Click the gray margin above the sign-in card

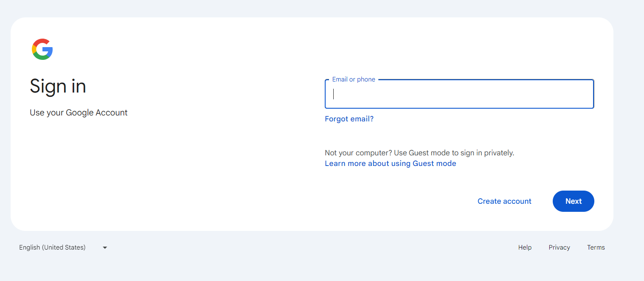(x=297, y=8)
